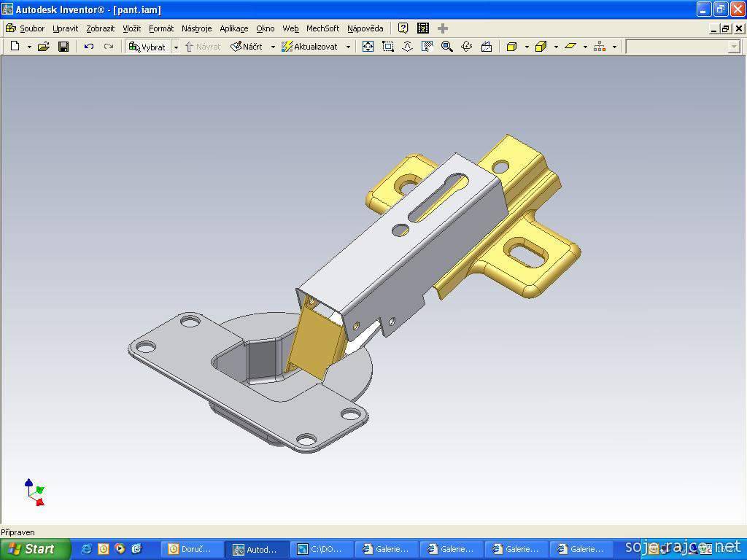Toggle the Vybrat selection mode button

147,47
